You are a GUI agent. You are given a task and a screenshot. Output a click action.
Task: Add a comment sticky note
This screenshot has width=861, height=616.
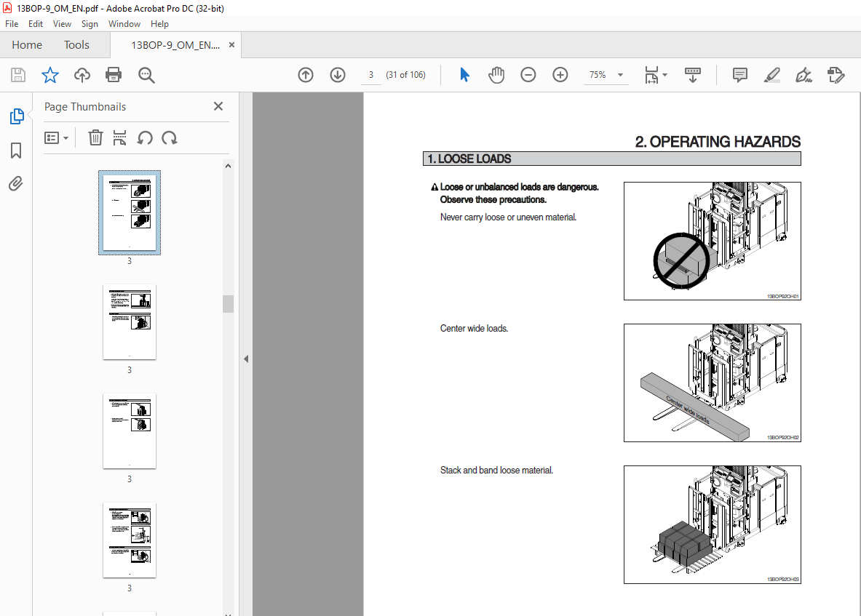pyautogui.click(x=740, y=75)
